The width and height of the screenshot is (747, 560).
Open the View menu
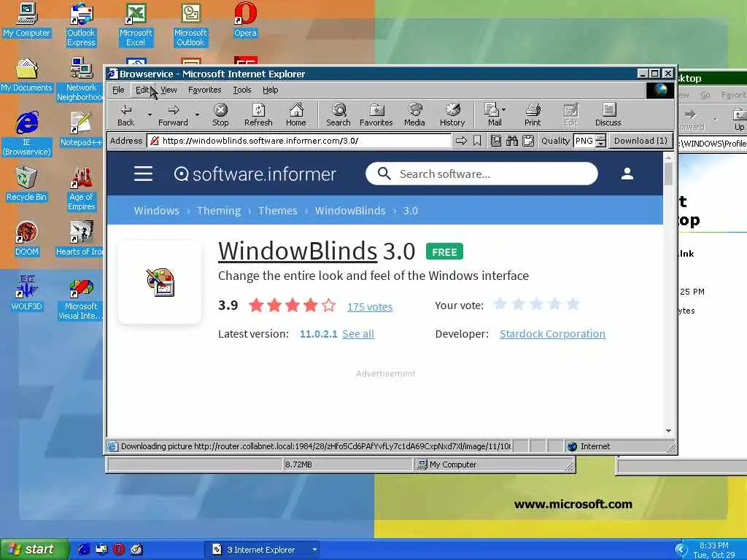(x=169, y=90)
